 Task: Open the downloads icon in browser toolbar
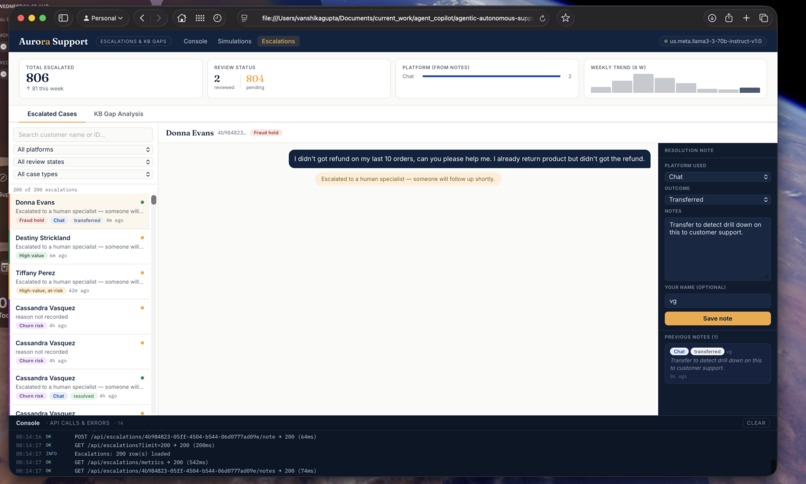point(712,18)
